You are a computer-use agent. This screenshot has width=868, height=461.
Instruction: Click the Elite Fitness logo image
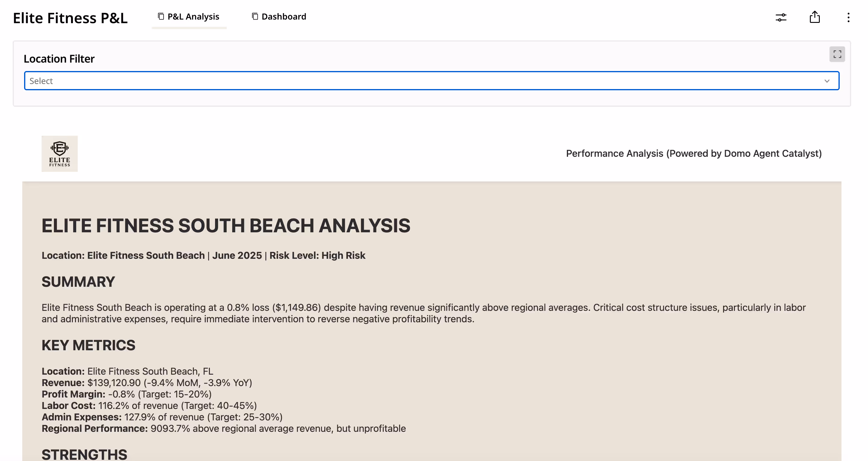60,154
